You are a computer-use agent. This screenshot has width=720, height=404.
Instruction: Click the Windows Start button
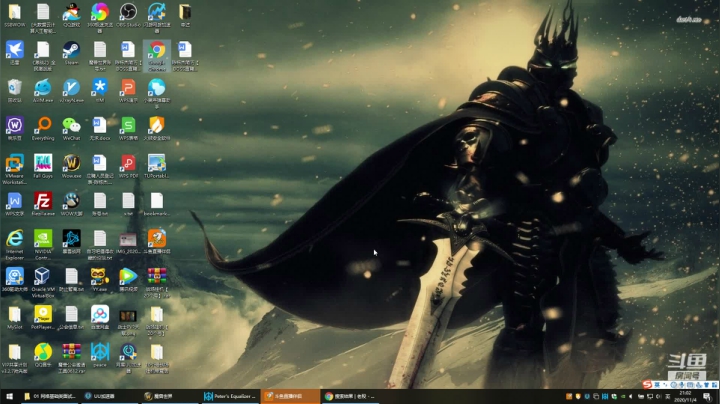[x=9, y=396]
